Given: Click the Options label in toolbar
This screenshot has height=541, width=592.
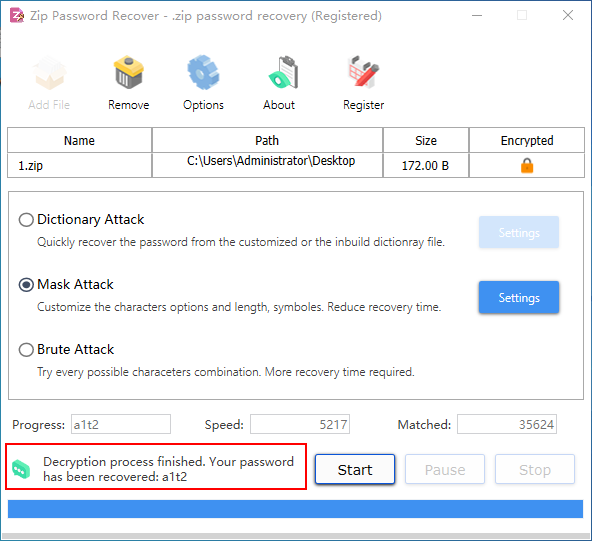Looking at the screenshot, I should click(203, 105).
